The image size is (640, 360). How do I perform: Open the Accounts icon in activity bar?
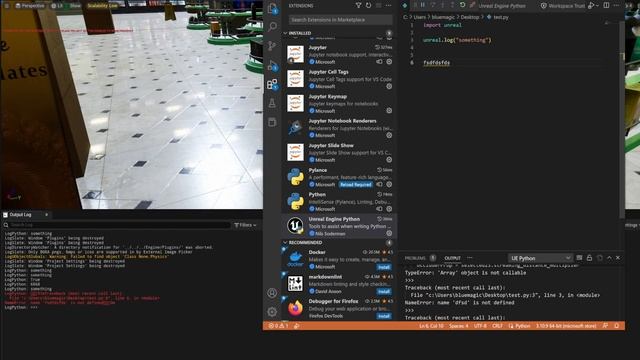(x=272, y=293)
